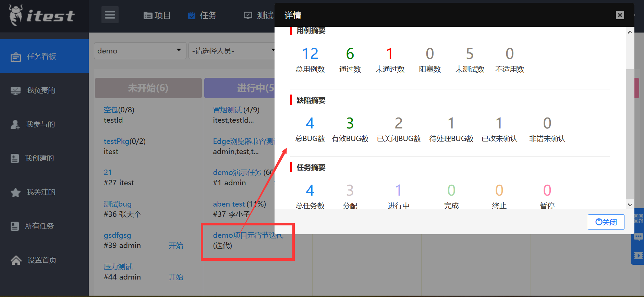Open the gsdfgsg task link
Screen dimensions: 644x297
(x=117, y=235)
